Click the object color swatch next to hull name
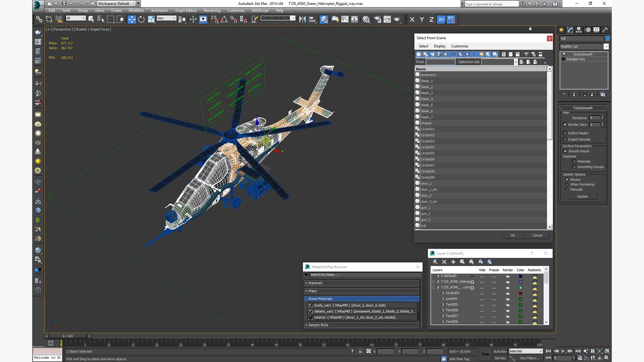Viewport: 644px width, 362px height. tap(607, 38)
